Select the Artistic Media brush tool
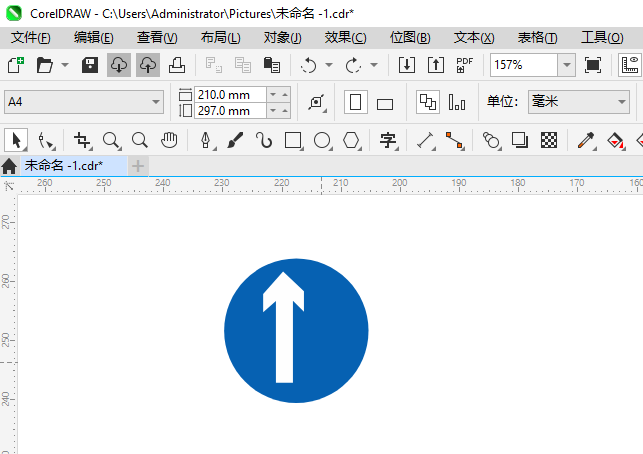The height and width of the screenshot is (454, 643). tap(235, 140)
